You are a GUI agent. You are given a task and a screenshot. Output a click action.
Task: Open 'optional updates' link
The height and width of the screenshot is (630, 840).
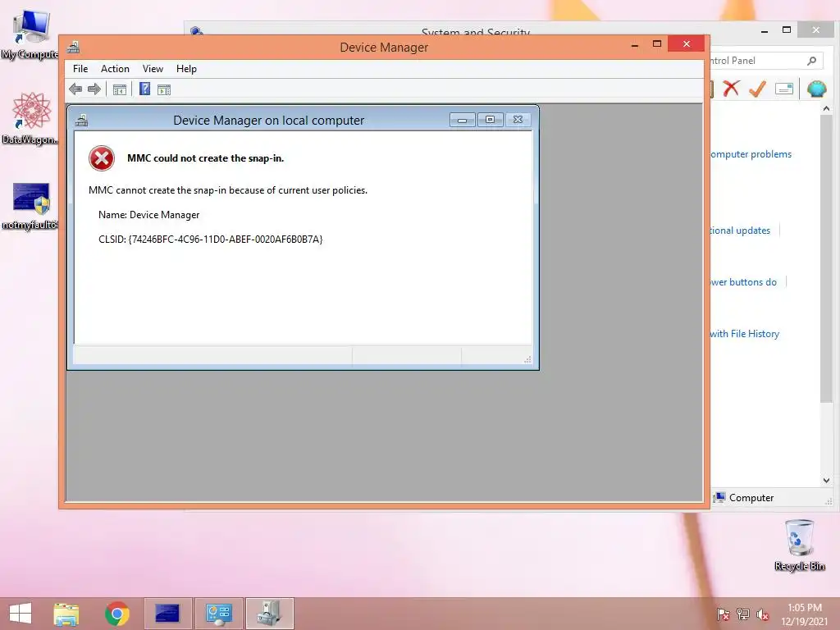(741, 231)
